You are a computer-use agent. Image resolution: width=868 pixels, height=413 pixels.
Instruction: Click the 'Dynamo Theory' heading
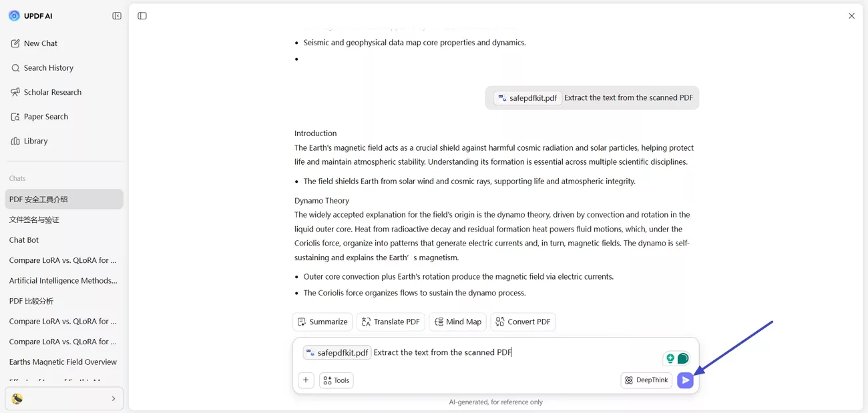click(322, 201)
